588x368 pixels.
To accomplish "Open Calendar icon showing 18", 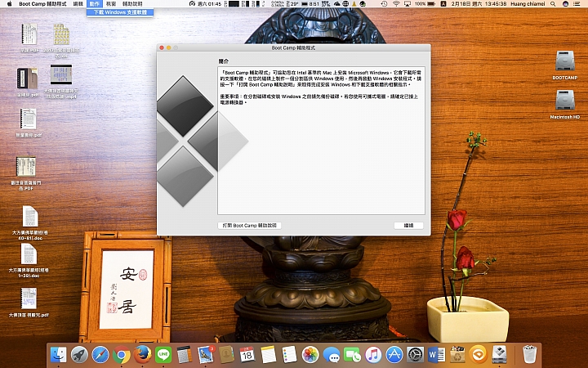I will click(247, 354).
